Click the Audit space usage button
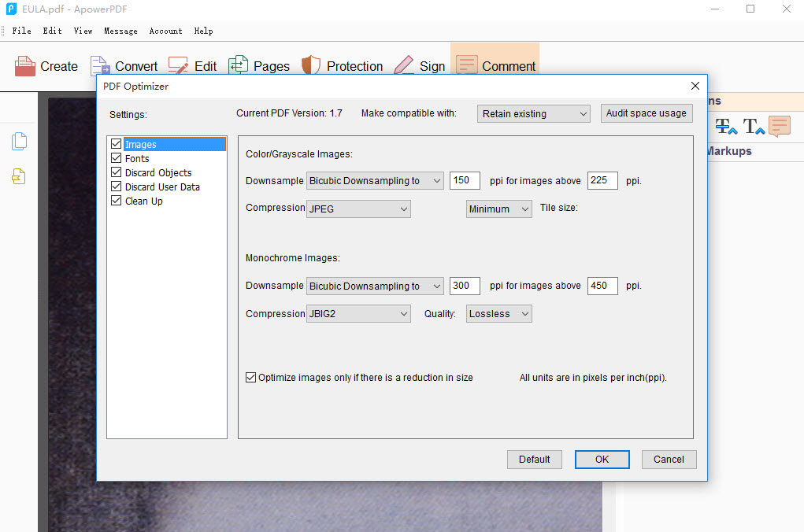This screenshot has width=804, height=532. (x=647, y=113)
